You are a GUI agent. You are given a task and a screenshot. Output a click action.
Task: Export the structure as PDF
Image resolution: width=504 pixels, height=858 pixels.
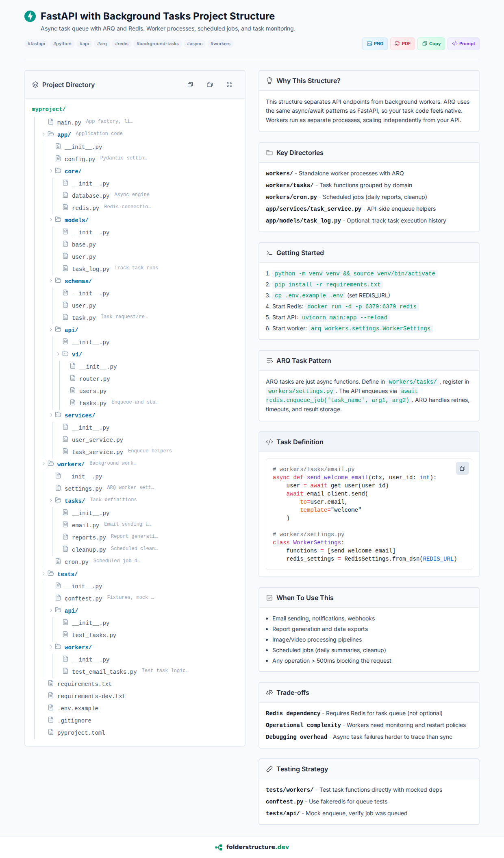click(402, 44)
